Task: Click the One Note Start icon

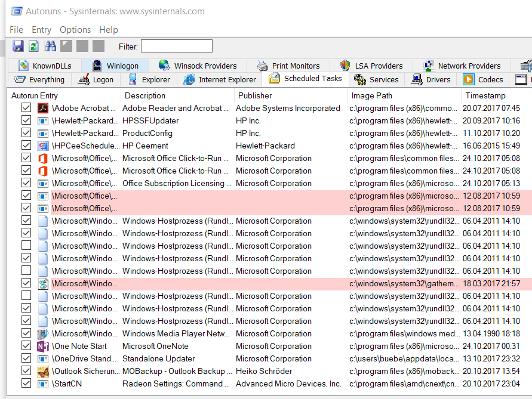Action: tap(43, 346)
